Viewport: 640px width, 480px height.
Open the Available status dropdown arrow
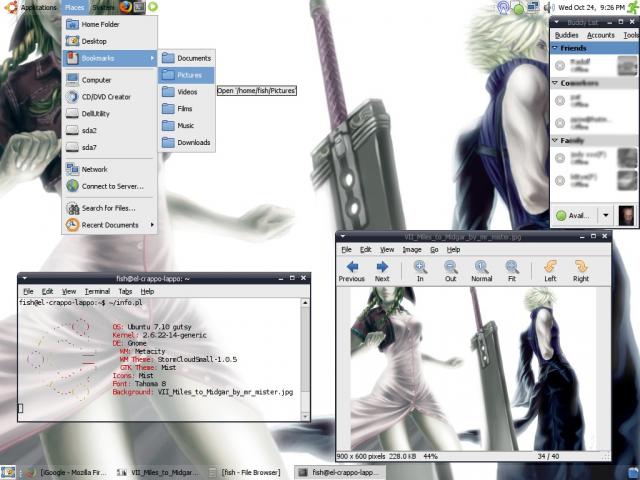click(x=606, y=216)
